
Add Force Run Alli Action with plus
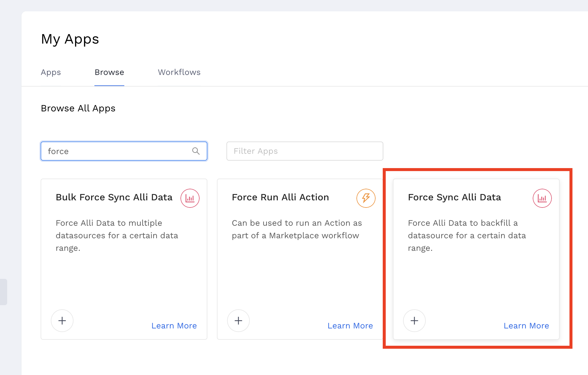[x=238, y=321]
